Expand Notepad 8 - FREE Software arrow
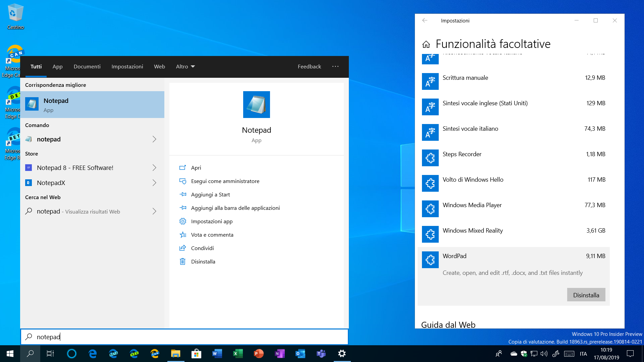Image resolution: width=644 pixels, height=362 pixels. [x=154, y=168]
